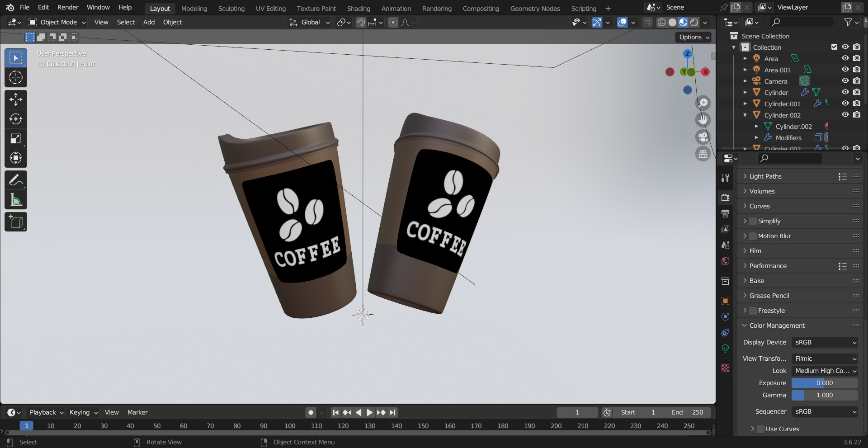Select the Add Cube tool
868x448 pixels.
[x=16, y=222]
